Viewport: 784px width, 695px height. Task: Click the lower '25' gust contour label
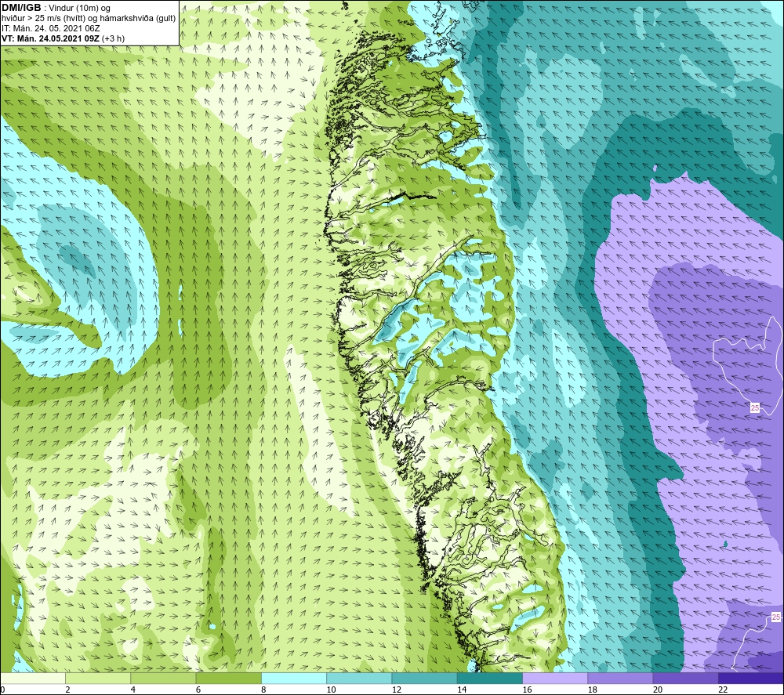pos(776,617)
